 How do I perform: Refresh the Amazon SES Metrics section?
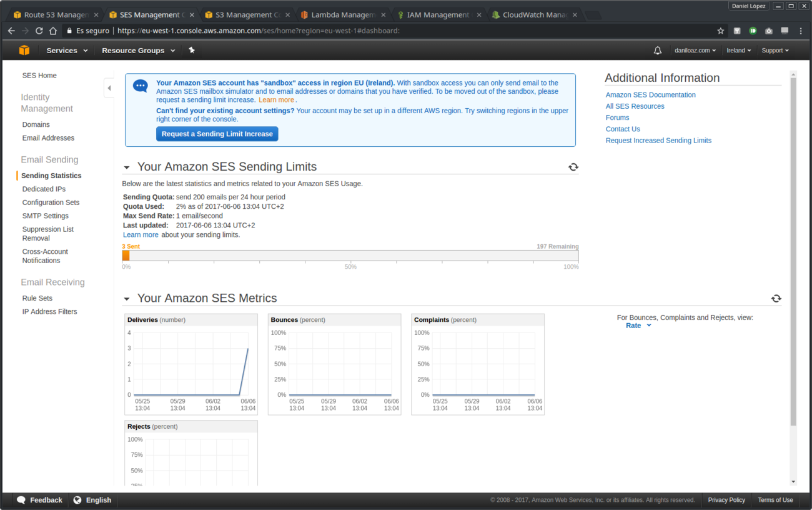pos(776,298)
